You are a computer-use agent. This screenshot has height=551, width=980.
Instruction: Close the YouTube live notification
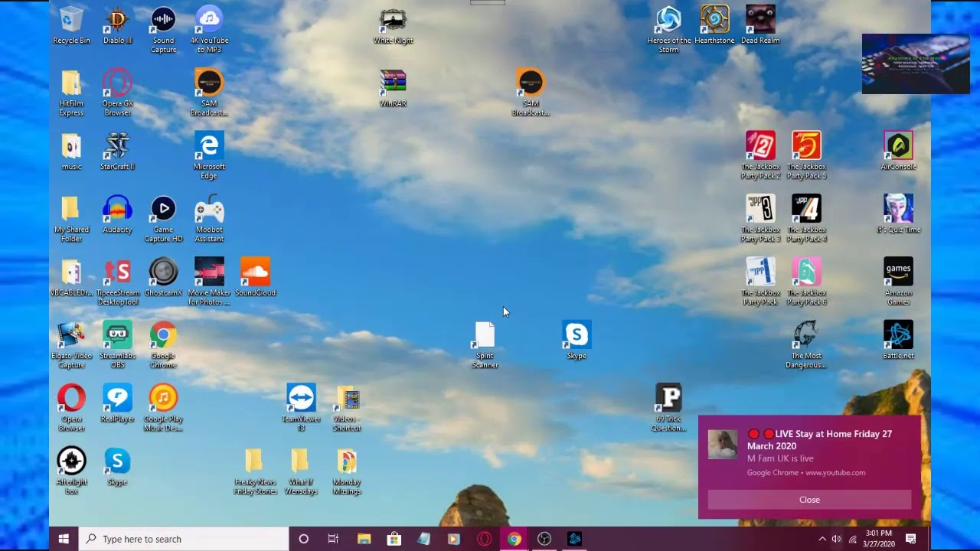pos(809,500)
